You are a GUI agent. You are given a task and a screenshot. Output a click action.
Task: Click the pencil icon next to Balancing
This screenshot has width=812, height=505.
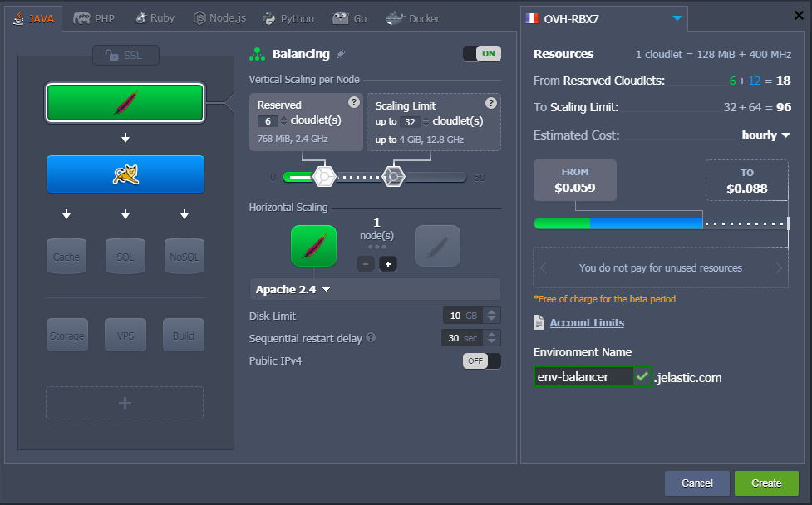[340, 54]
